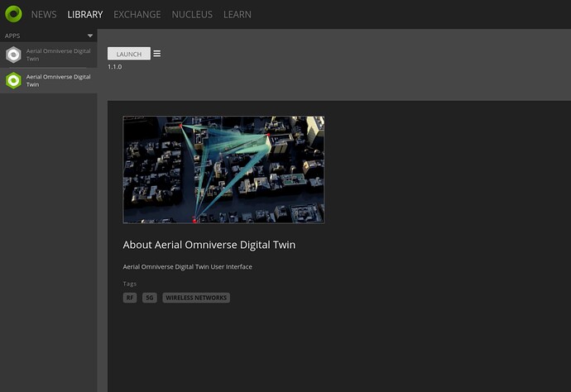
Task: Click the Tags label
Action: coord(130,284)
